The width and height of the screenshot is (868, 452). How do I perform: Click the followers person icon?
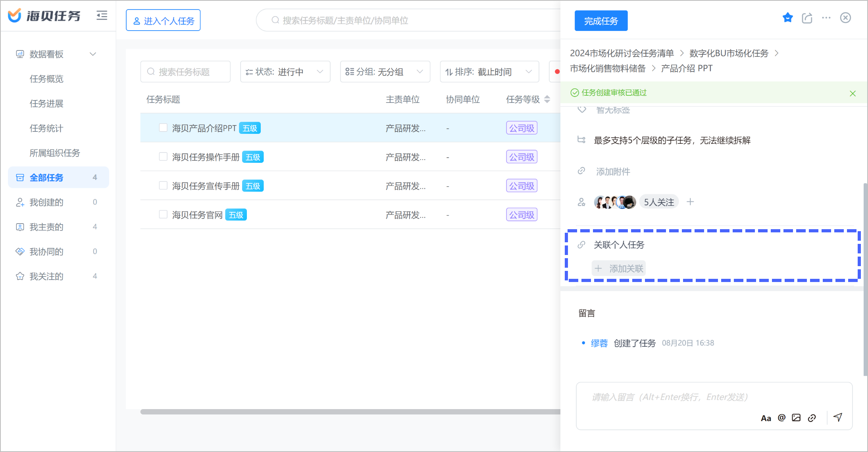[581, 202]
